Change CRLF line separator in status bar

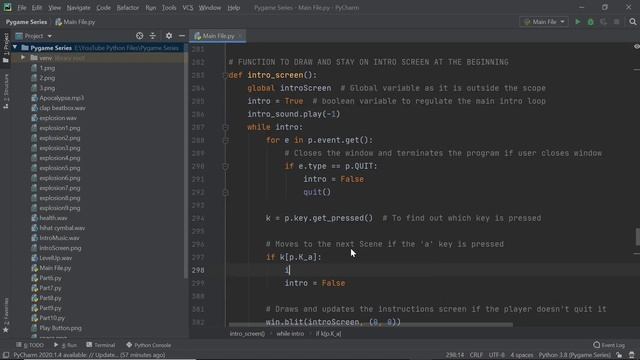[x=476, y=355]
